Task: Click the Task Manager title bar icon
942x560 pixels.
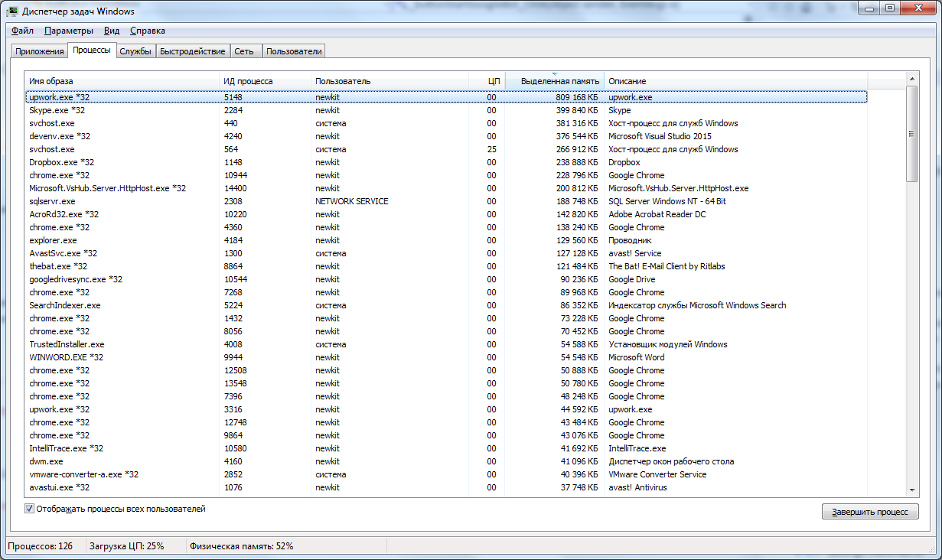Action: [13, 11]
